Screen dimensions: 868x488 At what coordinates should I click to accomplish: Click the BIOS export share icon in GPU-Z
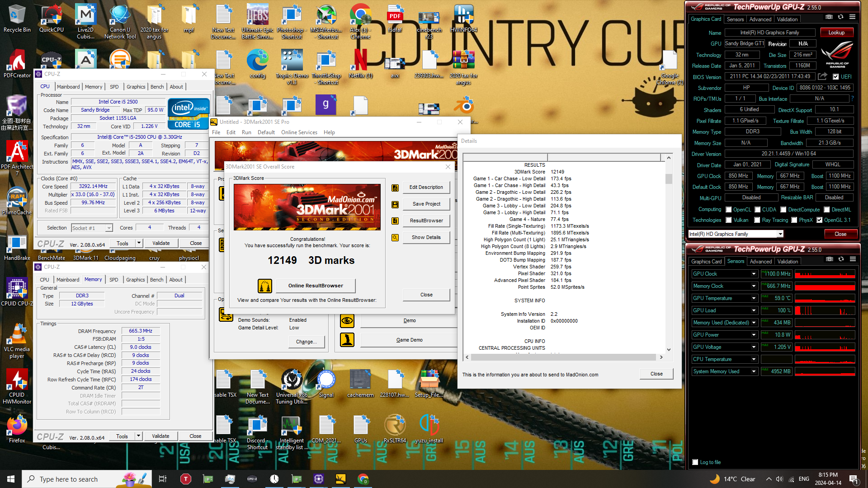pyautogui.click(x=822, y=76)
